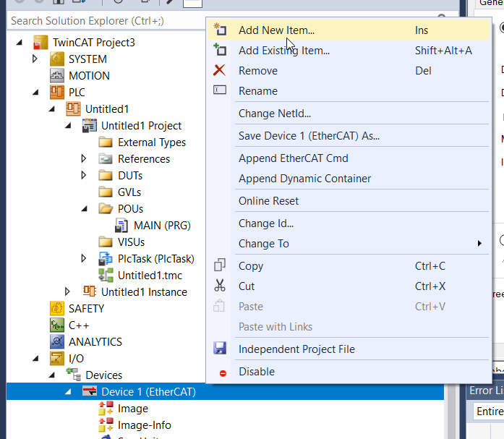Open the Change To submenu
Viewport: 504px width, 439px height.
(349, 244)
